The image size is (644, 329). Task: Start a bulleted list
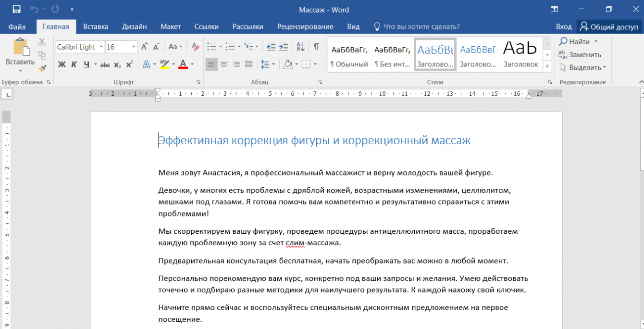[x=211, y=47]
